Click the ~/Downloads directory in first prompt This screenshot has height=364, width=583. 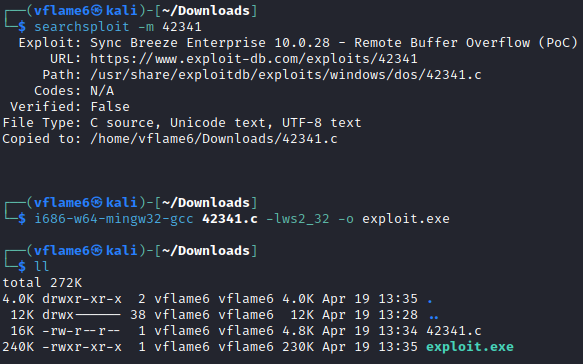point(206,11)
